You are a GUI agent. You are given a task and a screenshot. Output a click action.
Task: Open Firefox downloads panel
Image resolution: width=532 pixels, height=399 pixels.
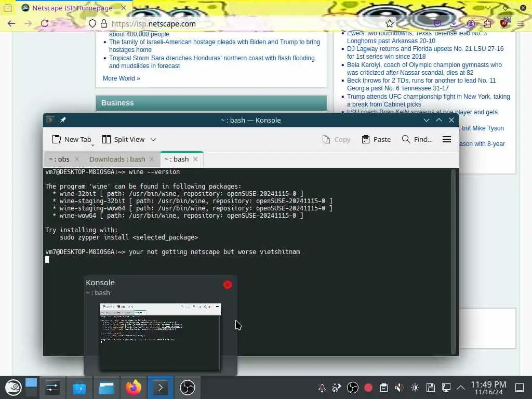click(454, 23)
